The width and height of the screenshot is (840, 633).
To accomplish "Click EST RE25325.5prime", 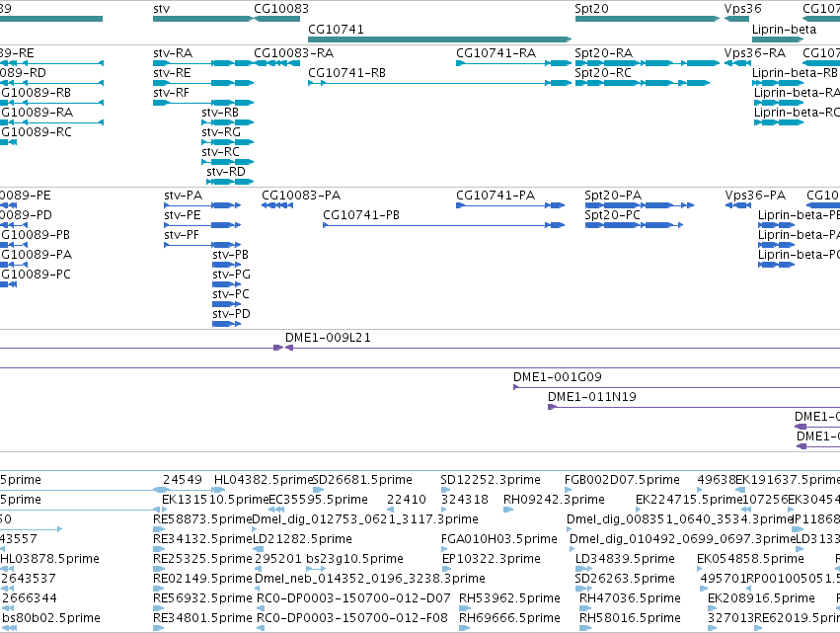I will (202, 559).
